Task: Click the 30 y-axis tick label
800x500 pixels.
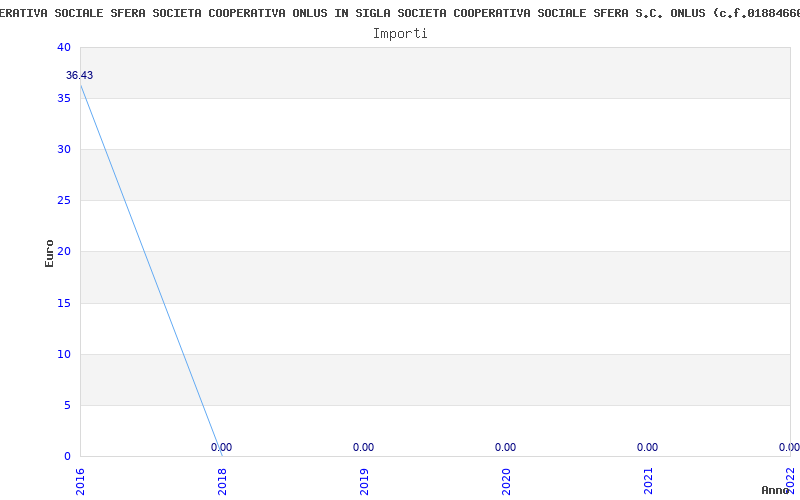Action: [x=64, y=149]
